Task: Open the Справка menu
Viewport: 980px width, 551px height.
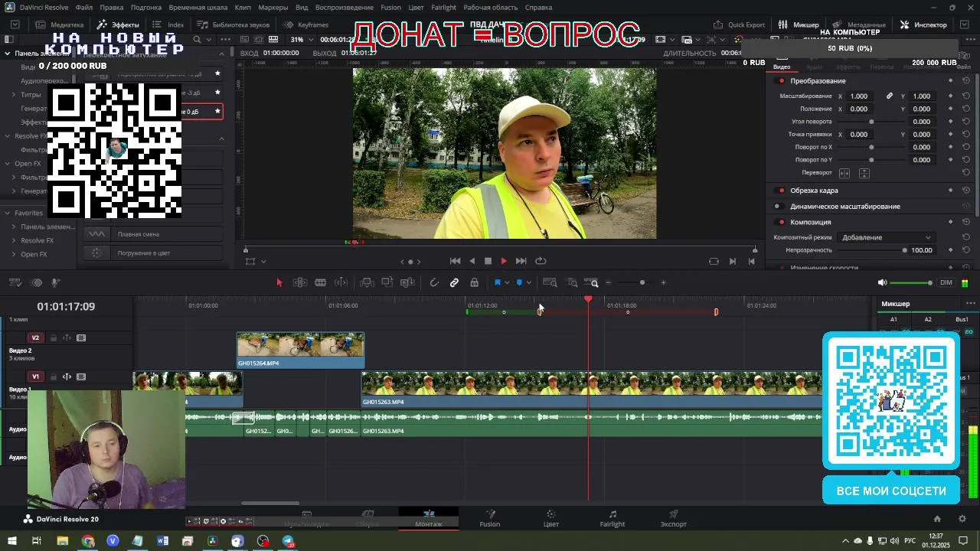Action: click(538, 8)
